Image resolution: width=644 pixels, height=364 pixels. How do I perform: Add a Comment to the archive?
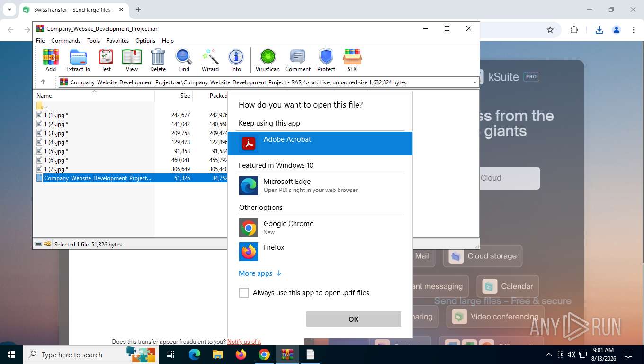tap(298, 60)
